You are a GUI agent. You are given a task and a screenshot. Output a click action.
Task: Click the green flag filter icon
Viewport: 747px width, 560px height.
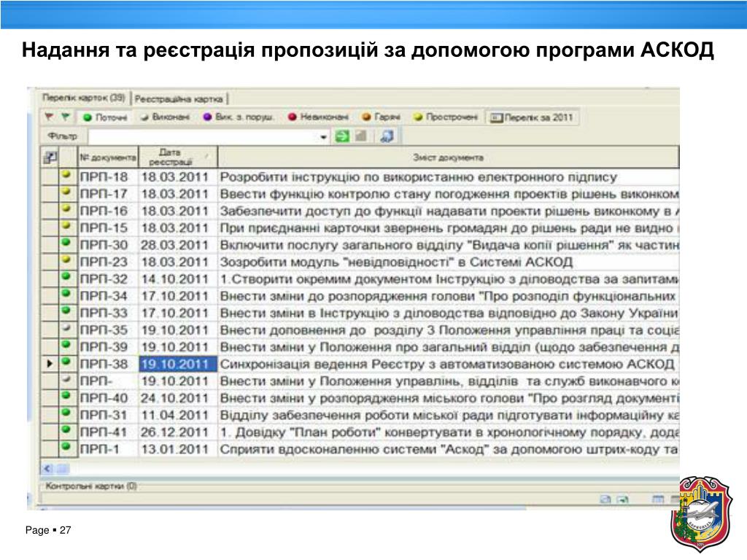(65, 117)
